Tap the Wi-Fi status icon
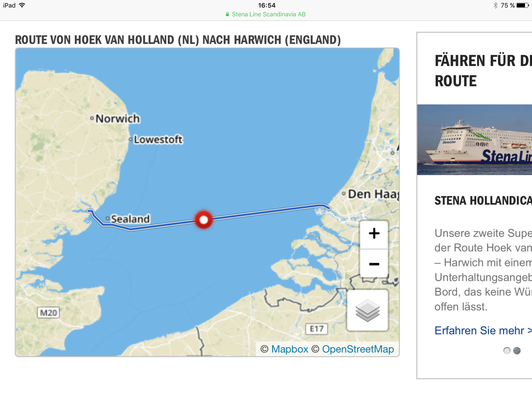The image size is (532, 399). point(22,5)
